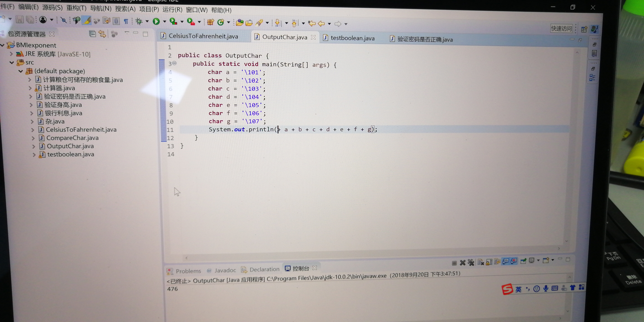Image resolution: width=644 pixels, height=322 pixels.
Task: Click the Sogou microphone voice input icon
Action: tap(546, 288)
